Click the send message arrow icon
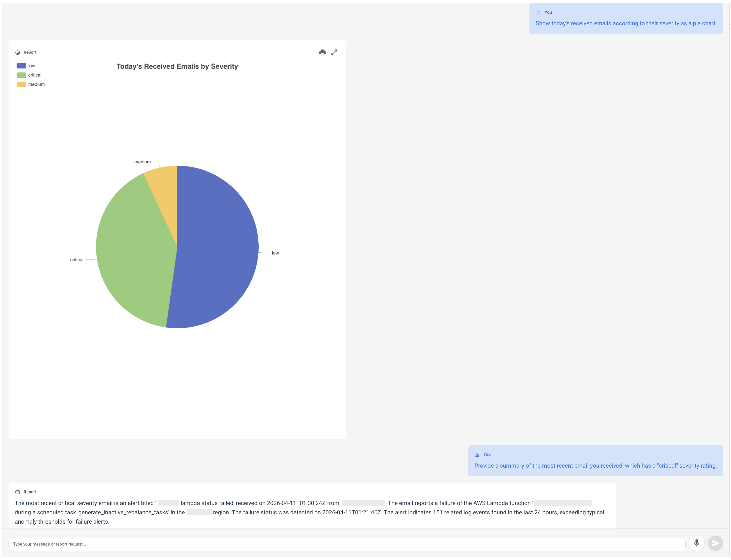Image resolution: width=731 pixels, height=560 pixels. (x=715, y=543)
